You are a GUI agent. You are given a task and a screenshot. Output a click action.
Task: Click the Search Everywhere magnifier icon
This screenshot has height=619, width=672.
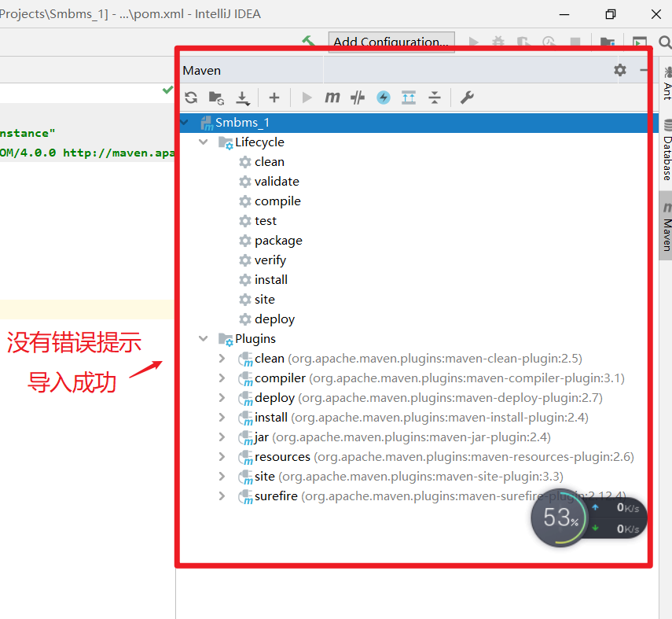[665, 42]
